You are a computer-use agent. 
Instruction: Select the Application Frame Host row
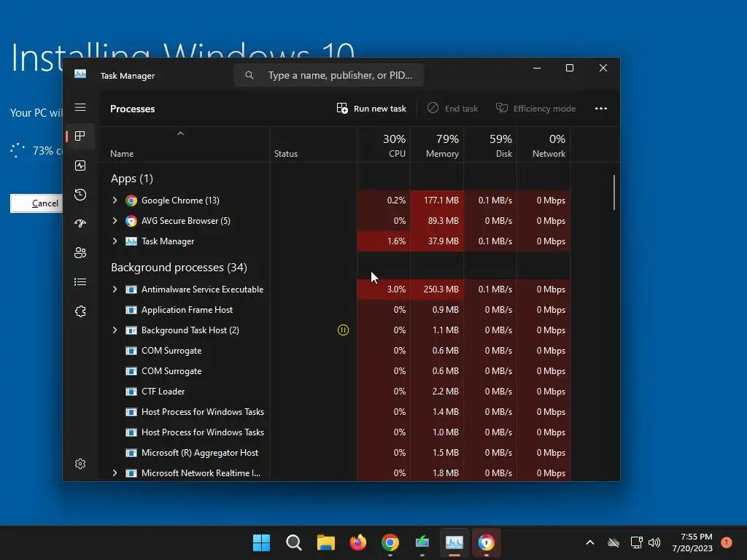(x=335, y=310)
